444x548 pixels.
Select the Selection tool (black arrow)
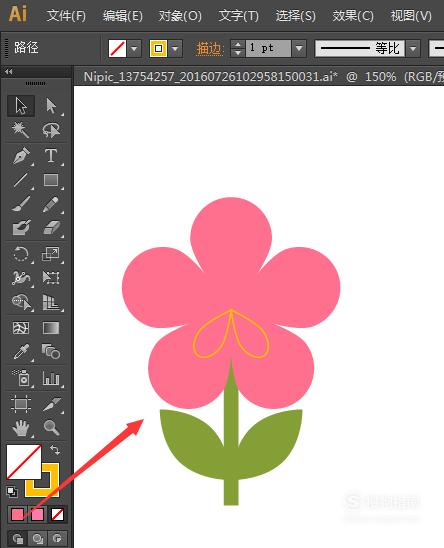coord(21,106)
